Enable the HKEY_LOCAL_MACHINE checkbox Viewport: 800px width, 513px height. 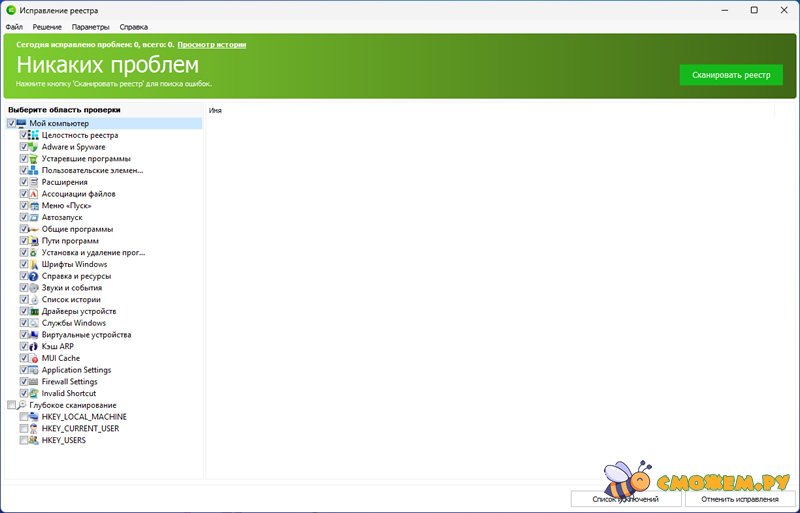click(23, 417)
